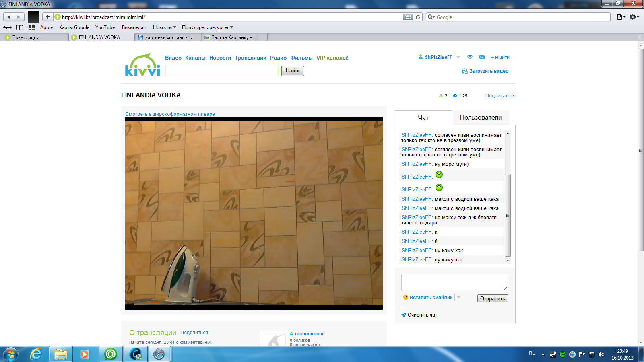
Task: Focus the site search input field
Action: (x=221, y=71)
